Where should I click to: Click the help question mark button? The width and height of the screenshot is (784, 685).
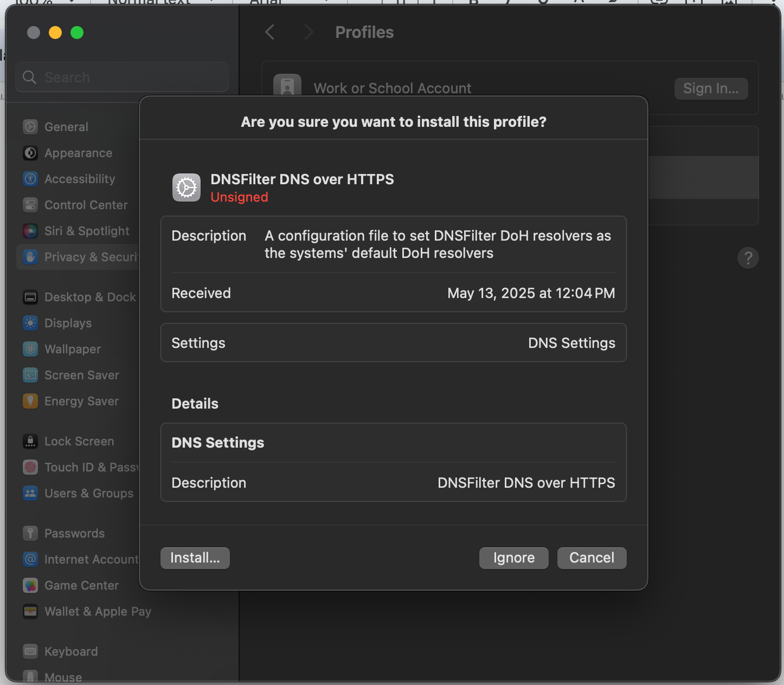(x=748, y=258)
